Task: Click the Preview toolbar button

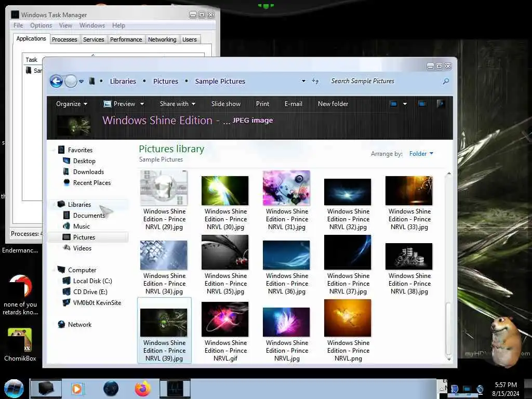Action: pyautogui.click(x=119, y=104)
